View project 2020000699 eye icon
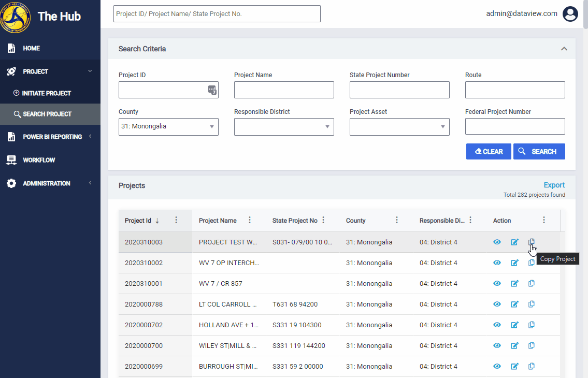Screen dimensions: 588x378 [497, 366]
